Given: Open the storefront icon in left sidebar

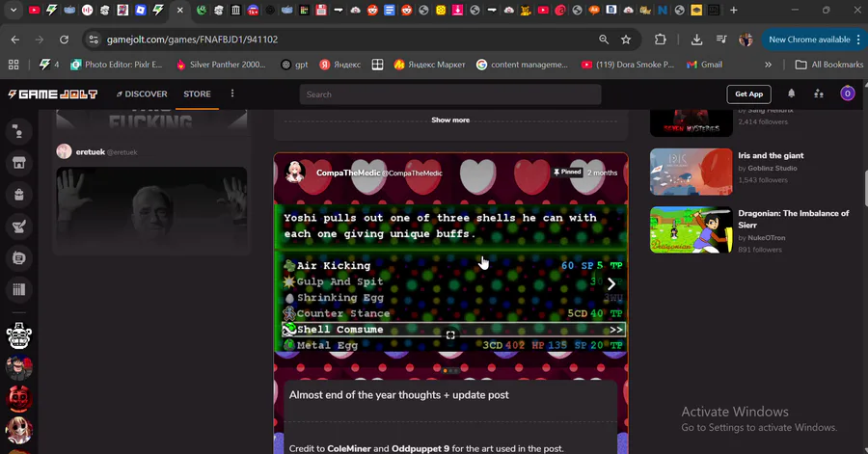Looking at the screenshot, I should point(19,163).
